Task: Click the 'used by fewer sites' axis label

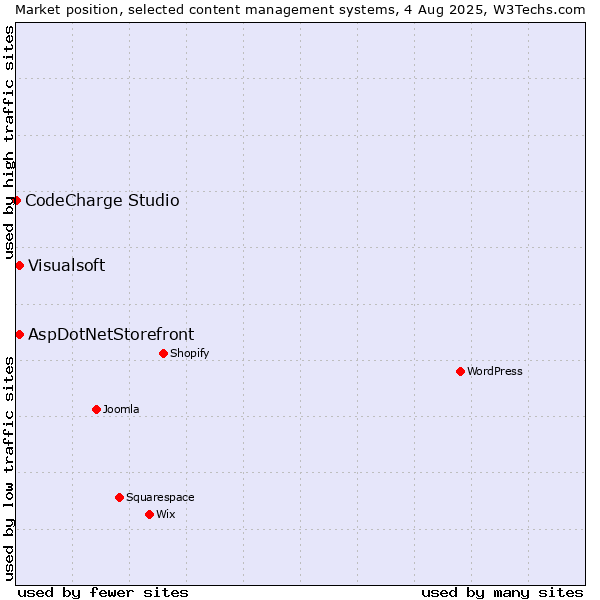Action: click(x=103, y=593)
